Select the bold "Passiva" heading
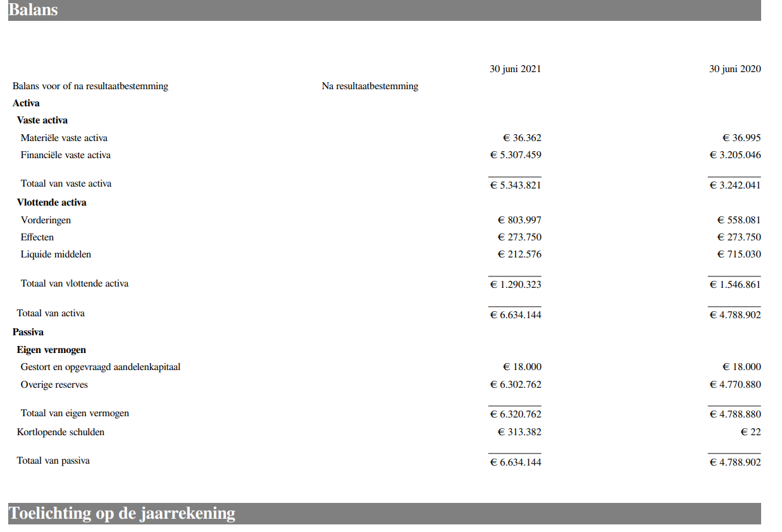 [28, 332]
